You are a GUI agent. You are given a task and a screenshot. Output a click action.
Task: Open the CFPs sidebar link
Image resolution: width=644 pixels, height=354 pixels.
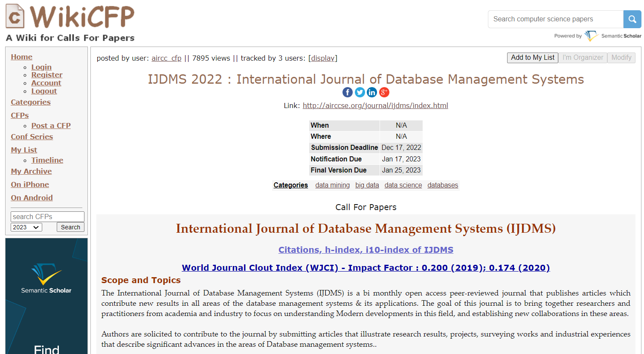20,115
